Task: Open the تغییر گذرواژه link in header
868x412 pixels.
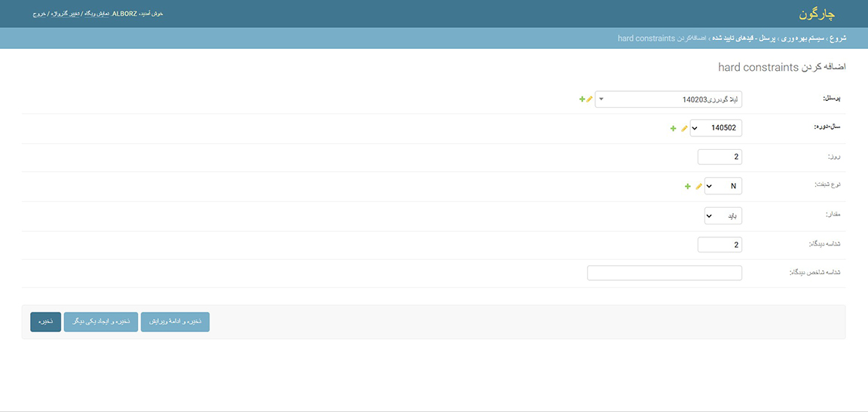Action: tap(66, 14)
